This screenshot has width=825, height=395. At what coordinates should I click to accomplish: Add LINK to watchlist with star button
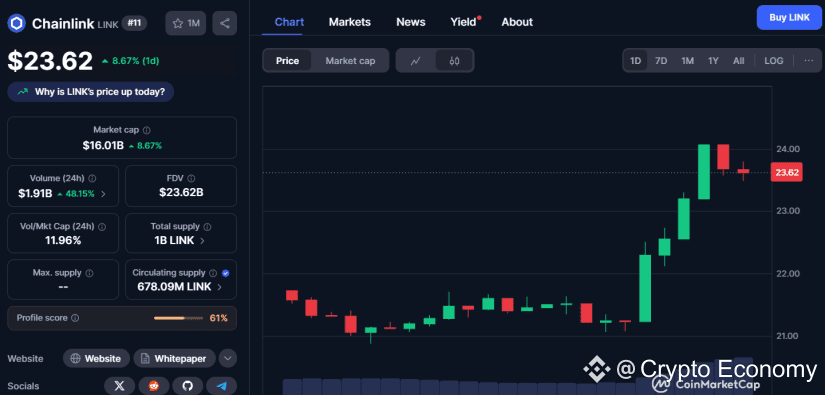tap(185, 23)
